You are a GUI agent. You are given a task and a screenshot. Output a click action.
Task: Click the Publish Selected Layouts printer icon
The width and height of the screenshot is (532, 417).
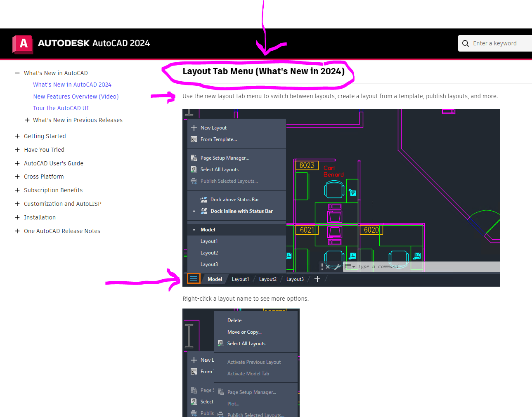(x=194, y=181)
